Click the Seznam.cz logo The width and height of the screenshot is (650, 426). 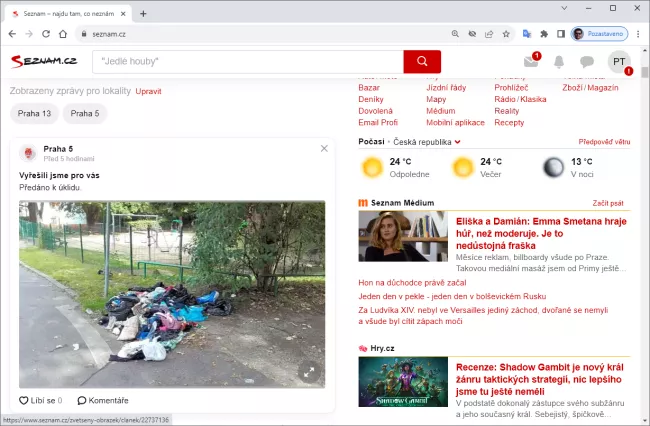coord(44,61)
